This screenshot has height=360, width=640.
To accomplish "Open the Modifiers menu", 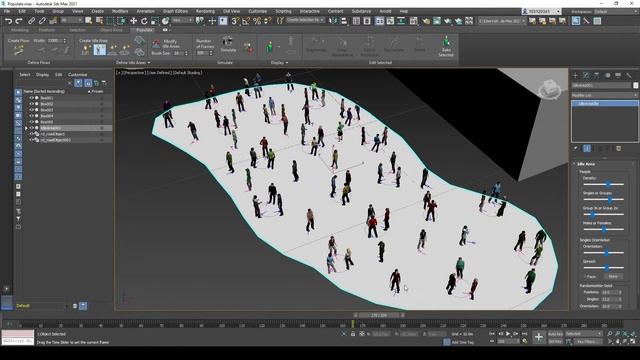I will coord(120,11).
